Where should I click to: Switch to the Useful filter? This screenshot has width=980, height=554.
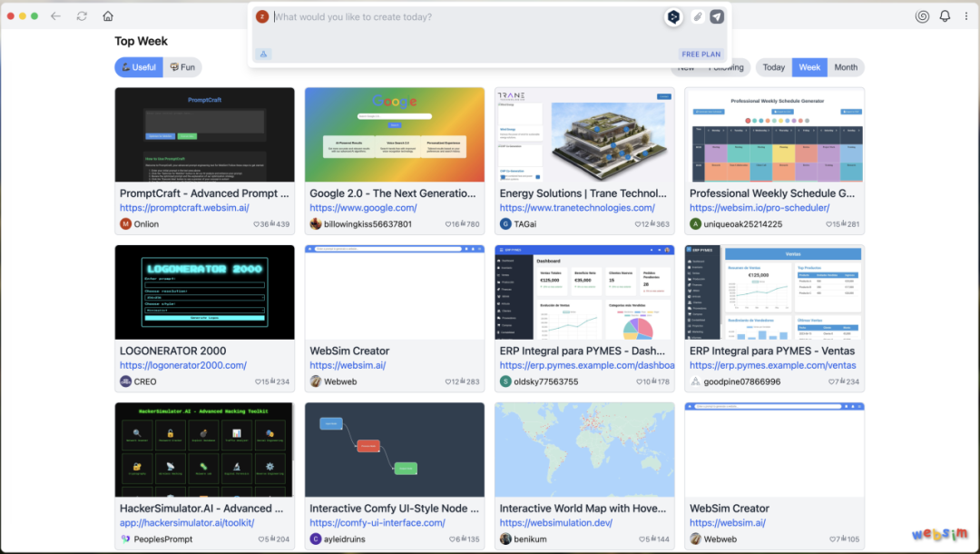(x=138, y=67)
